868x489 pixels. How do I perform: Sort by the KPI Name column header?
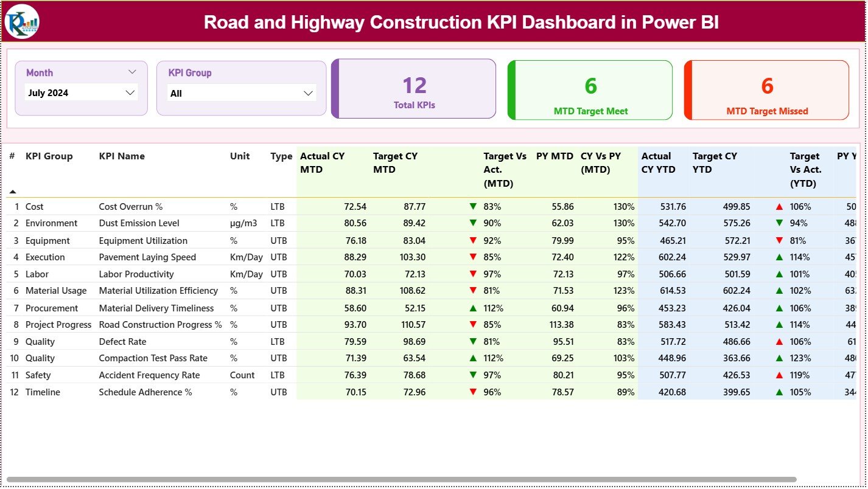120,156
